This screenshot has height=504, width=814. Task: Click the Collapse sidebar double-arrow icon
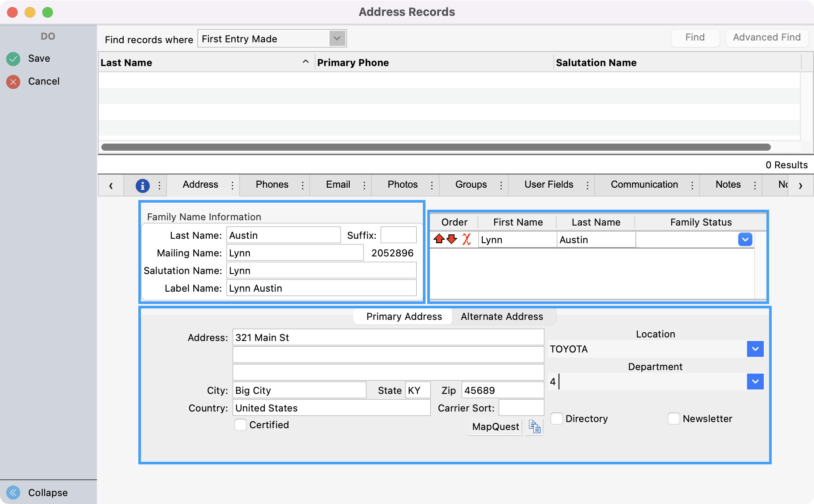point(13,492)
